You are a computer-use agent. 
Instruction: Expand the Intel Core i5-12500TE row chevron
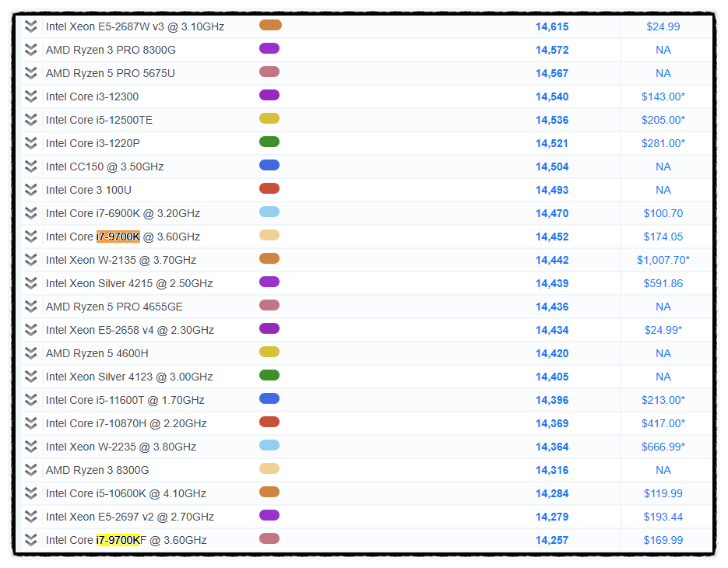[x=30, y=120]
